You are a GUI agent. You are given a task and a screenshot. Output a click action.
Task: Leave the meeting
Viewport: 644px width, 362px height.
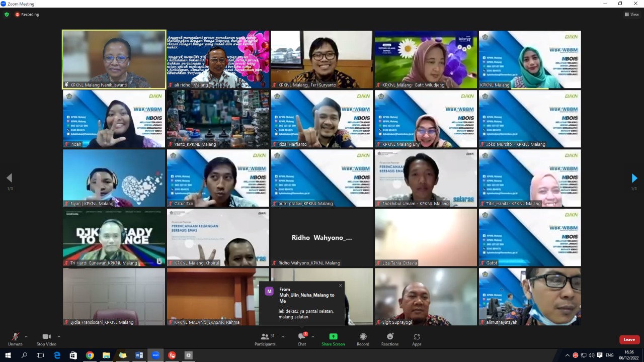tap(629, 339)
